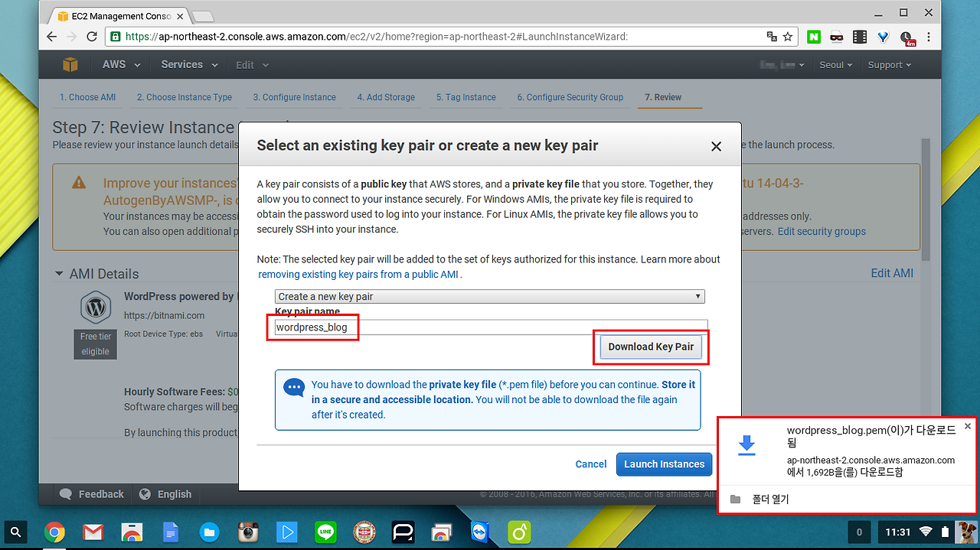
Task: Click the blue diamond extension icon
Action: click(883, 36)
